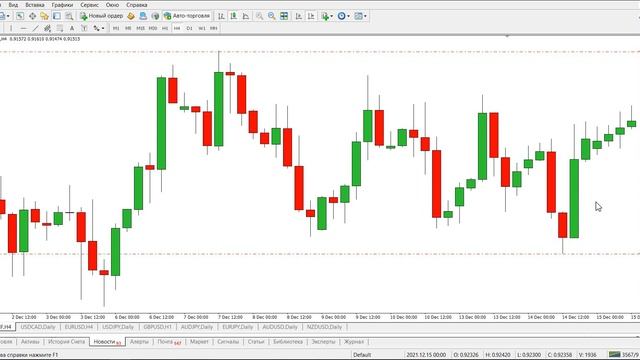
Task: Zoom in the chart
Action: tap(259, 16)
